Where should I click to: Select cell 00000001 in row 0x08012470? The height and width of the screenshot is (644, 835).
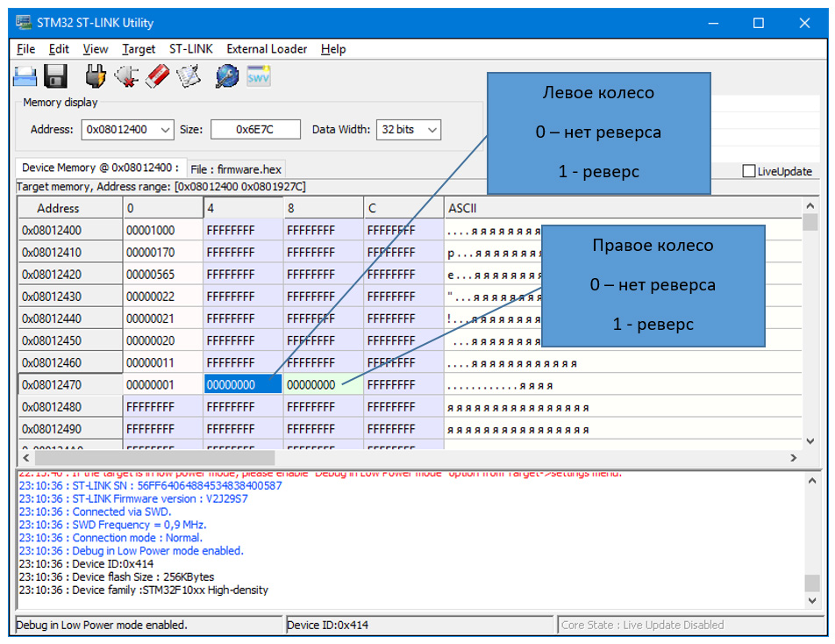163,384
